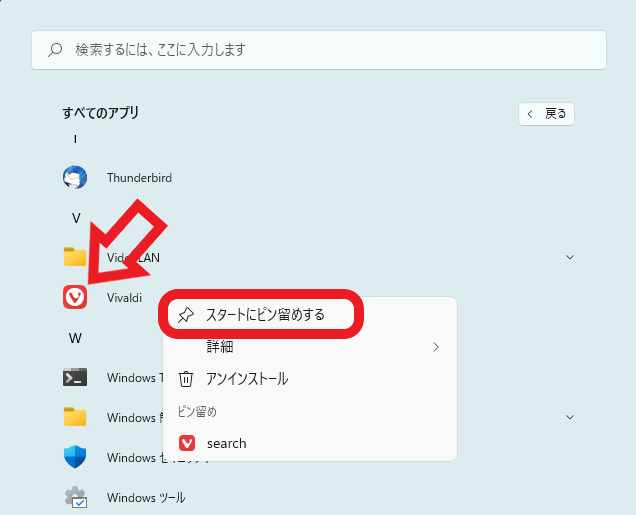Screen dimensions: 636x515
Task: Click the VideoLAN folder icon
Action: coord(75,257)
